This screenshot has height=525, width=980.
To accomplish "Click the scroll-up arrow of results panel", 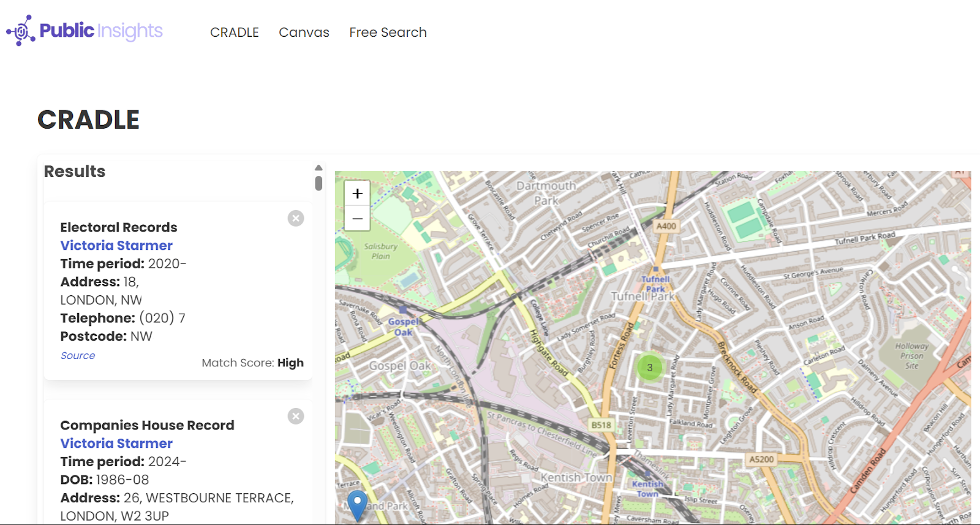I will [318, 168].
